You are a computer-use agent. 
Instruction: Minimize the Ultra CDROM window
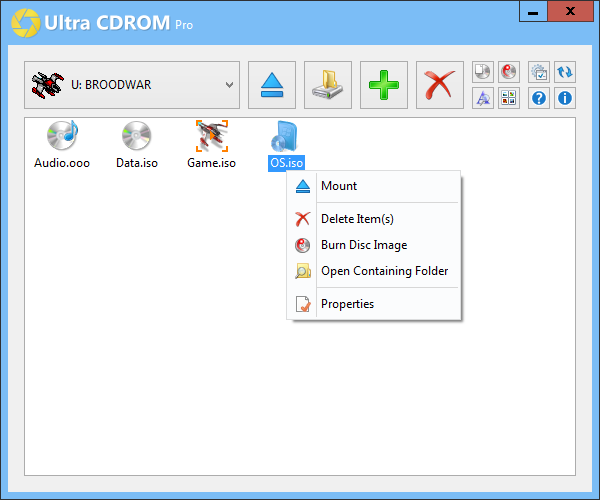[x=533, y=11]
